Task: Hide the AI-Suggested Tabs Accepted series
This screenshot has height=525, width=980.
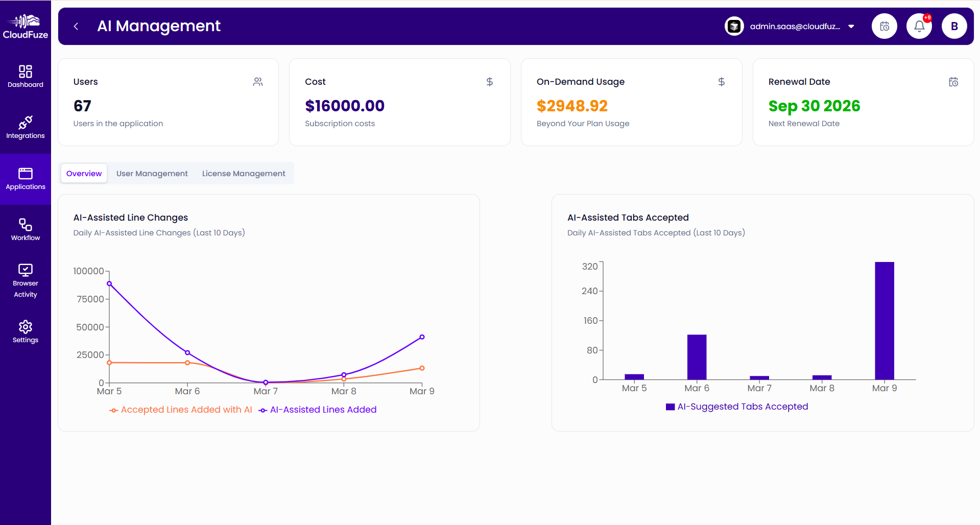Action: pos(737,407)
